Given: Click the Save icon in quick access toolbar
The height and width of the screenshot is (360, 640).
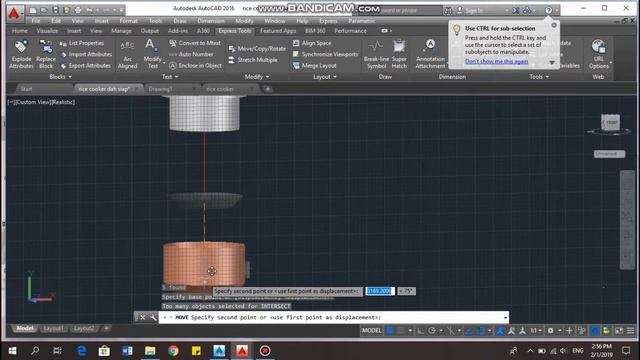Looking at the screenshot, I should [56, 10].
